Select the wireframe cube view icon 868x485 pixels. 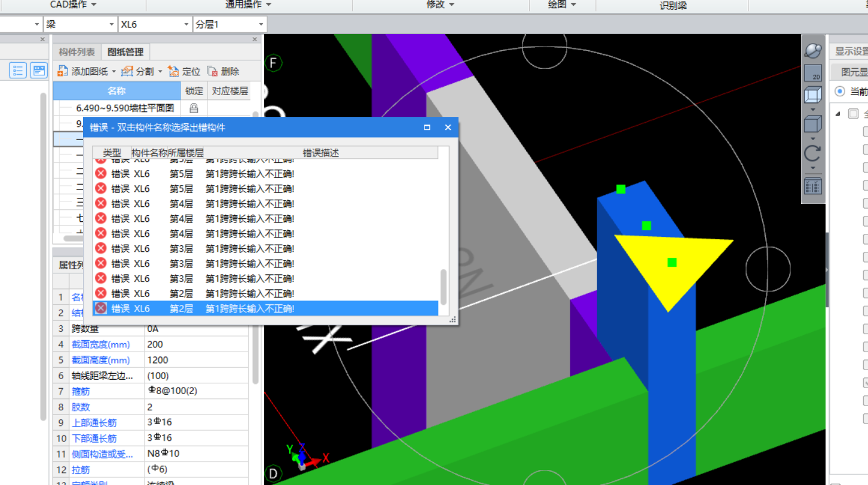[x=813, y=96]
